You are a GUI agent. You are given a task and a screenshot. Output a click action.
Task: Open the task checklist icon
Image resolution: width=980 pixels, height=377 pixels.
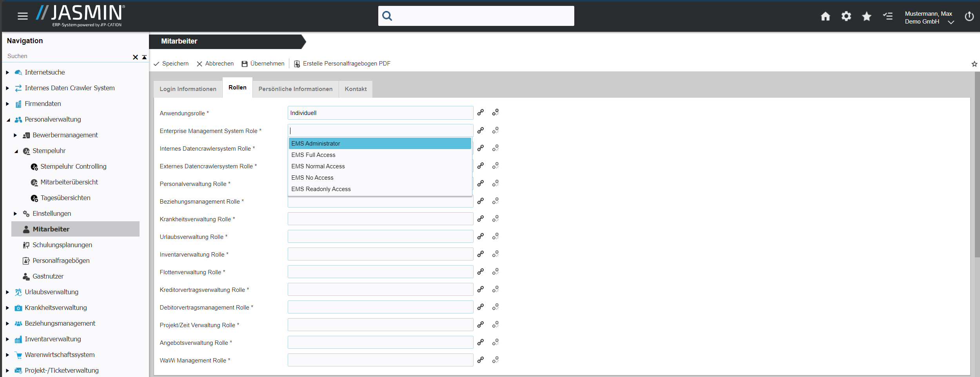(x=887, y=16)
